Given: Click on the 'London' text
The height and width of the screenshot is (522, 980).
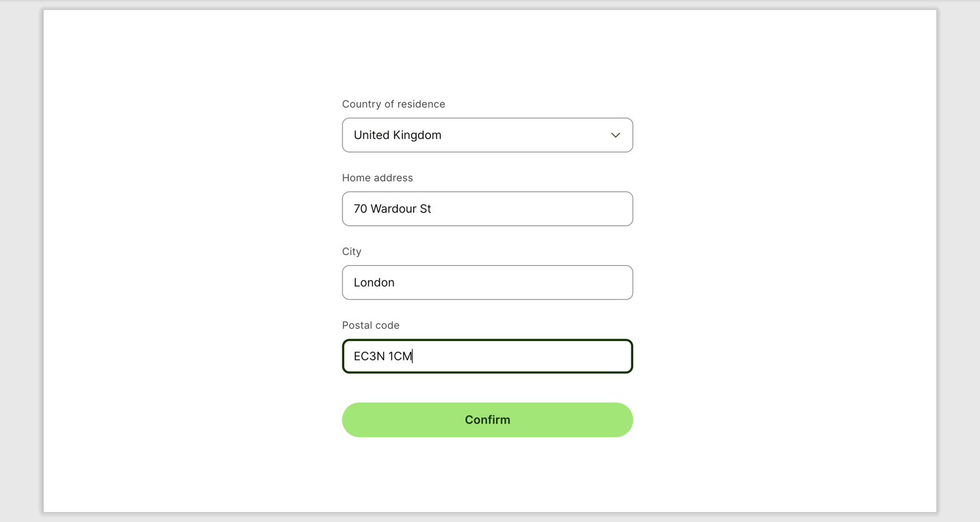Looking at the screenshot, I should coord(374,283).
